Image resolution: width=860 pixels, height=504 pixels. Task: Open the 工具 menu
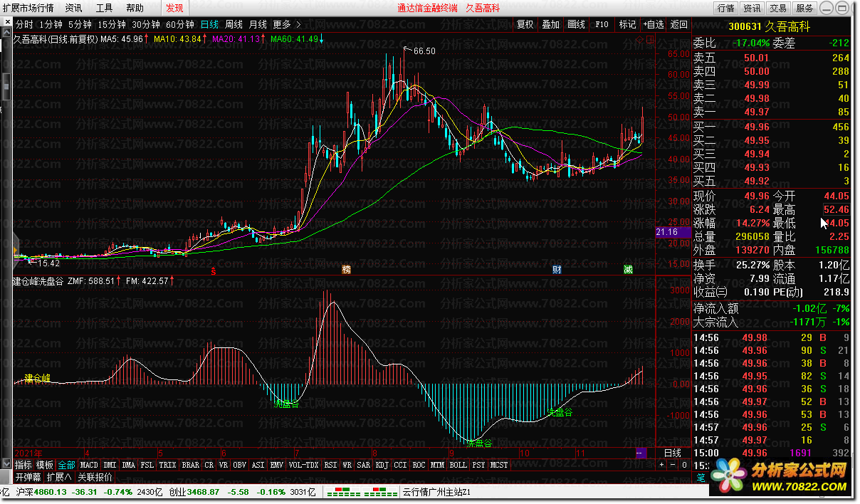104,8
